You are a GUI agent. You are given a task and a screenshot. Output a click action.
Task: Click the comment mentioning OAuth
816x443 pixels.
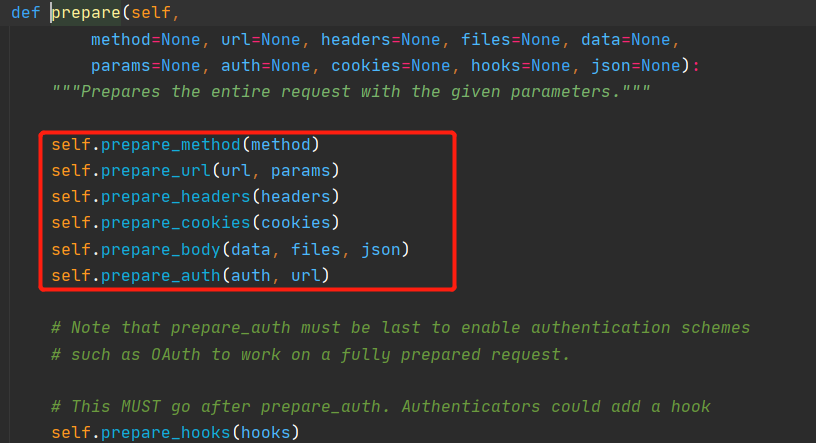tap(310, 353)
